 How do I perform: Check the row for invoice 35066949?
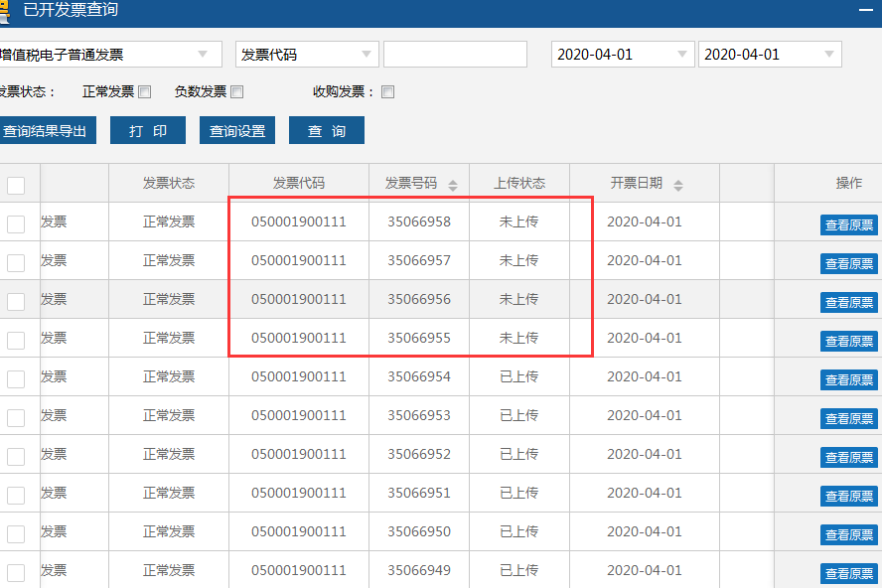(x=15, y=573)
